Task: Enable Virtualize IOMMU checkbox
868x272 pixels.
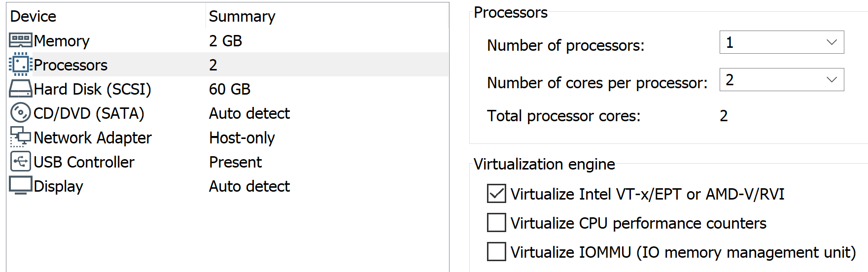Action: tap(496, 252)
